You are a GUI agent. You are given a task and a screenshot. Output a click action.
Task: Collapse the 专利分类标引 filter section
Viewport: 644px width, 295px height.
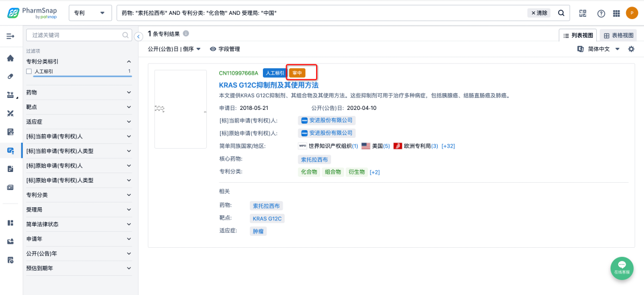[129, 62]
